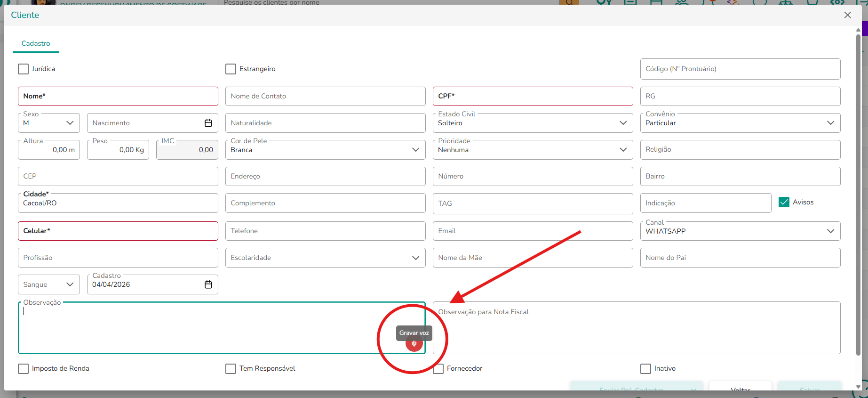Screen dimensions: 868x398
Task: Open the Escolaridade dropdown
Action: pos(325,258)
